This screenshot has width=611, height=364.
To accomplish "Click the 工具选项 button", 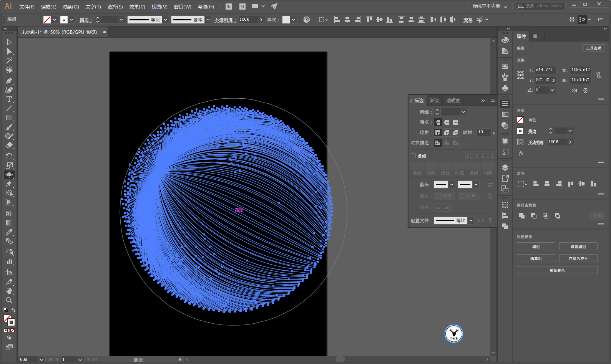I will [594, 48].
